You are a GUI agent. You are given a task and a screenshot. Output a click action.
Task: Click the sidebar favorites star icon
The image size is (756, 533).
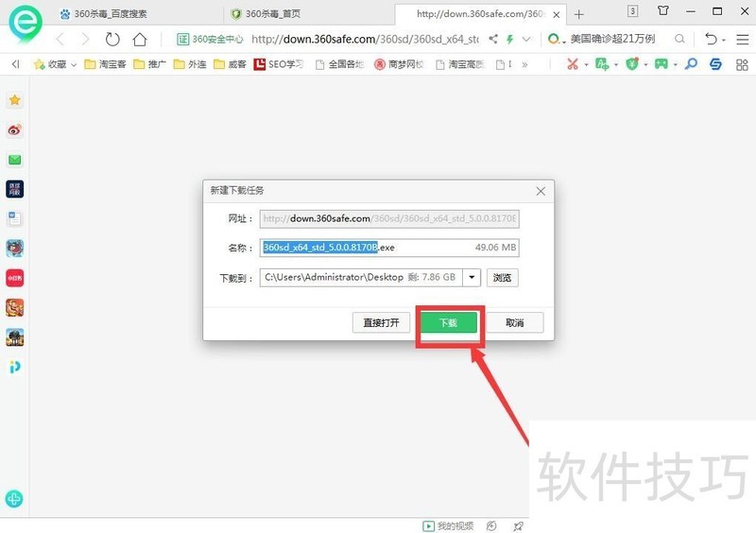click(x=15, y=100)
